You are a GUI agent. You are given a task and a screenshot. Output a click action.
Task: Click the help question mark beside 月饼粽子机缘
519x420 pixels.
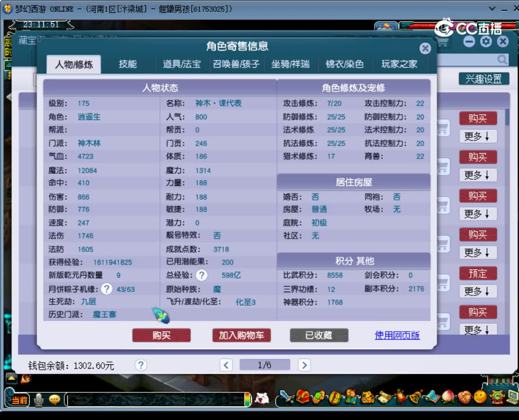tap(106, 289)
